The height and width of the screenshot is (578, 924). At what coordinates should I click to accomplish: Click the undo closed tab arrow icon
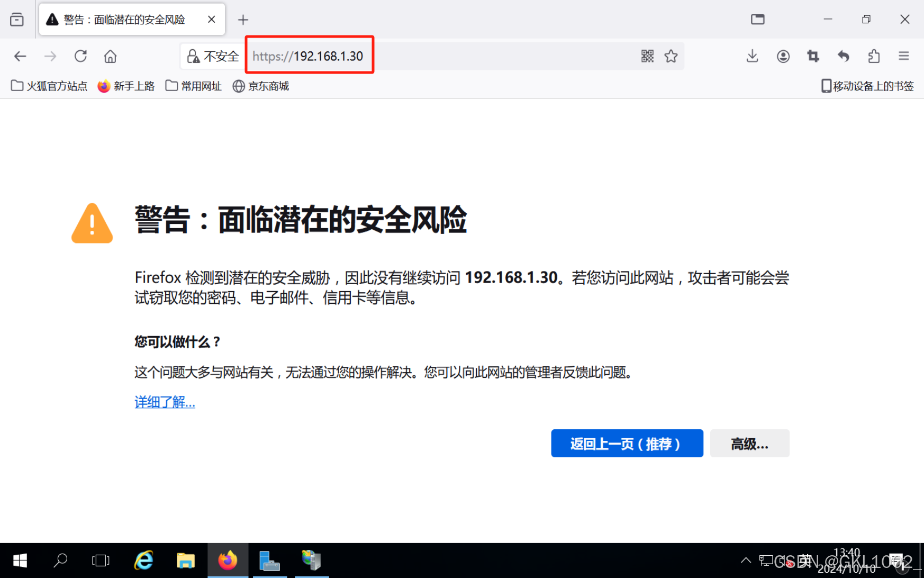pyautogui.click(x=844, y=56)
